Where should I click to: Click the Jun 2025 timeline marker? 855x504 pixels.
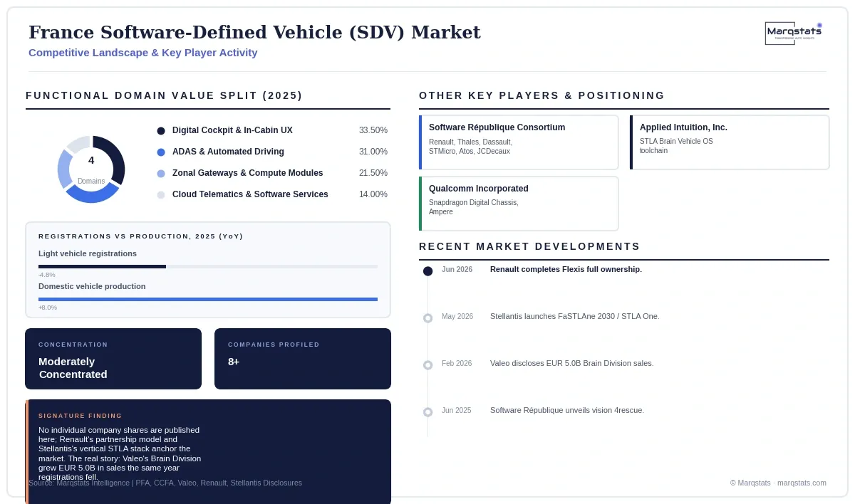[x=427, y=412]
